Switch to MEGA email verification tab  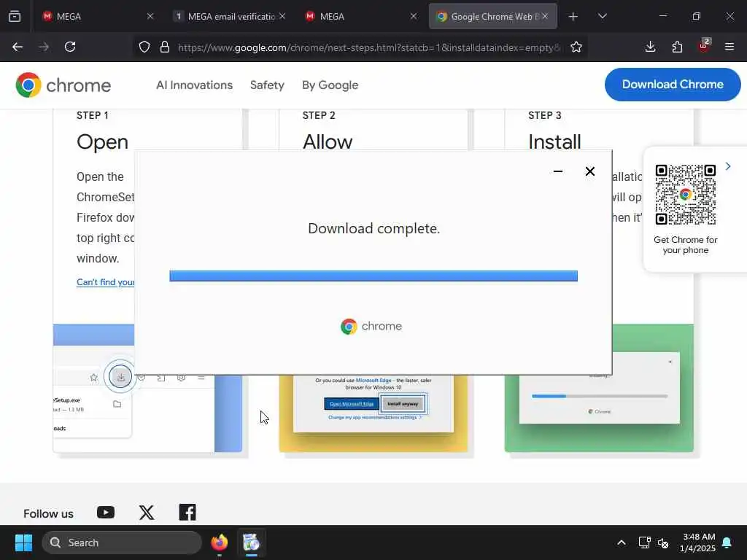click(230, 16)
